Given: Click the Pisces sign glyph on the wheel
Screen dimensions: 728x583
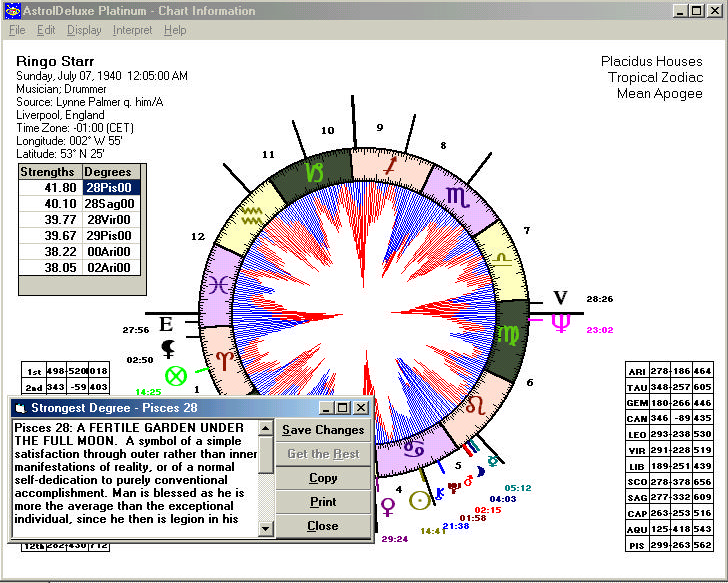Looking at the screenshot, I should [x=217, y=285].
